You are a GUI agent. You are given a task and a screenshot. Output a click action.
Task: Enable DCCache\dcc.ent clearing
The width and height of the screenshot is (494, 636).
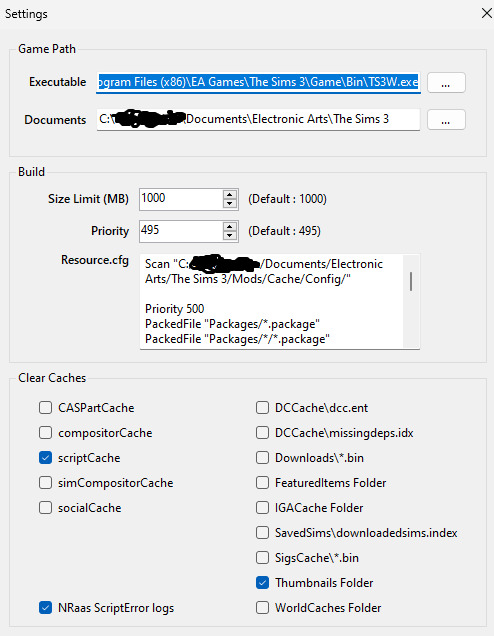point(262,408)
